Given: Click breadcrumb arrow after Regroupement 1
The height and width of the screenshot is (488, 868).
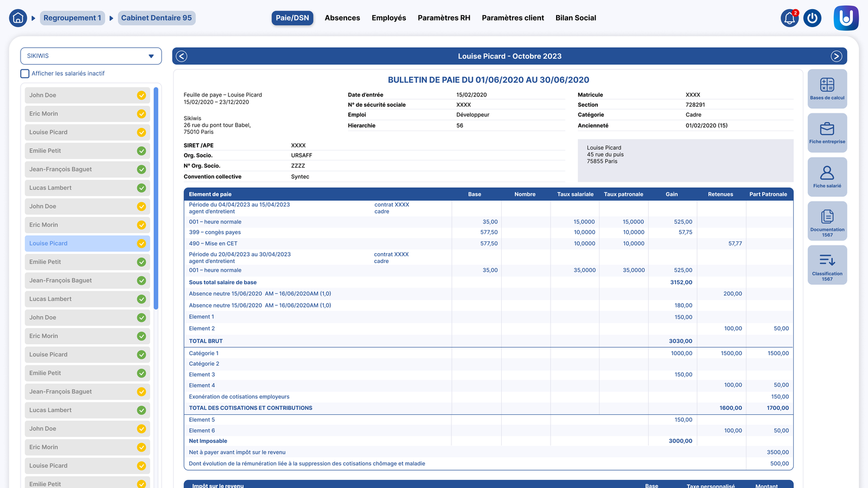Looking at the screenshot, I should [x=111, y=18].
